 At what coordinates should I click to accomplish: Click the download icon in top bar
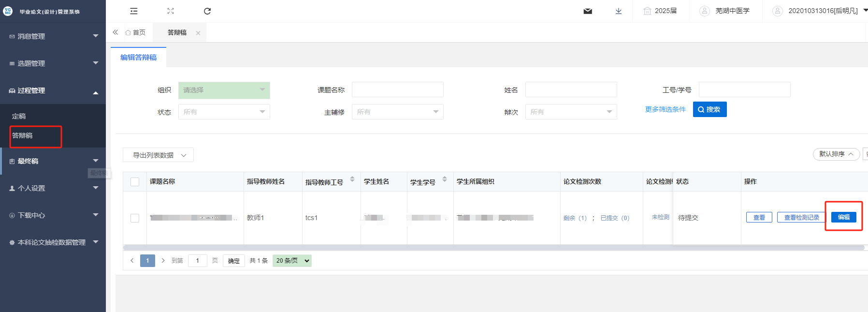[x=619, y=11]
